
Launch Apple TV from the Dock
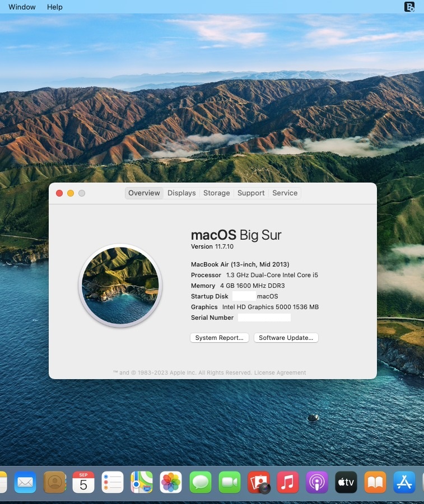click(346, 482)
